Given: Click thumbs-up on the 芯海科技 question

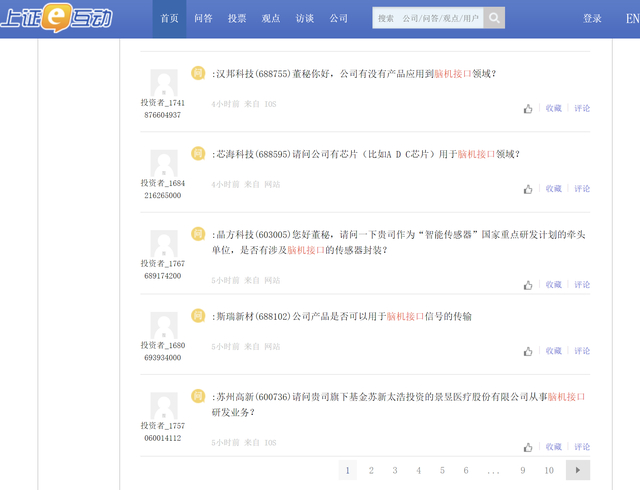Looking at the screenshot, I should pos(528,189).
